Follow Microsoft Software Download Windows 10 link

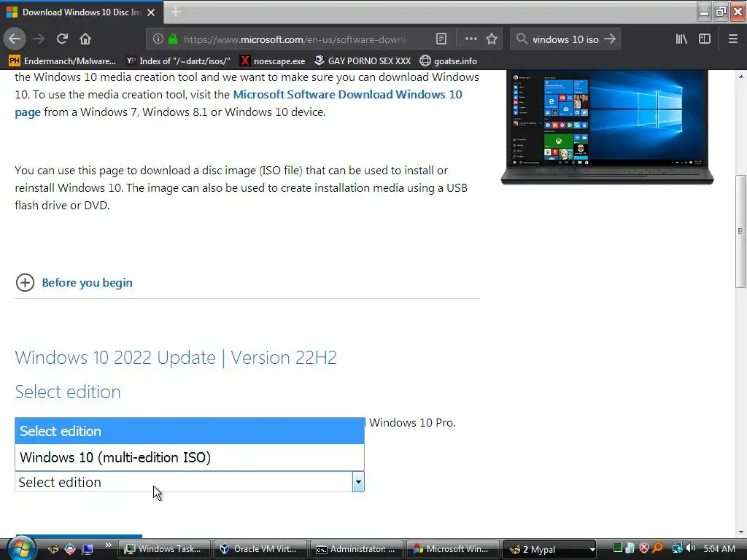click(347, 94)
